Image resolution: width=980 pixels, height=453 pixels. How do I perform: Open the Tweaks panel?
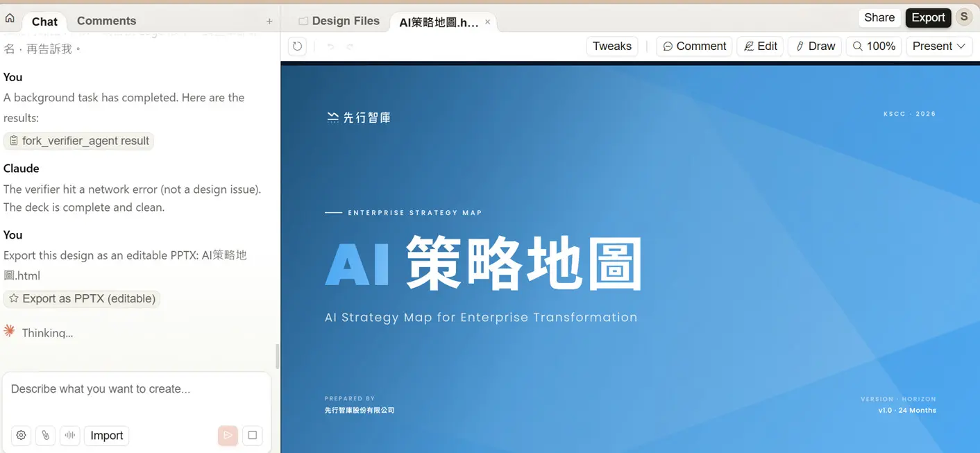tap(612, 46)
